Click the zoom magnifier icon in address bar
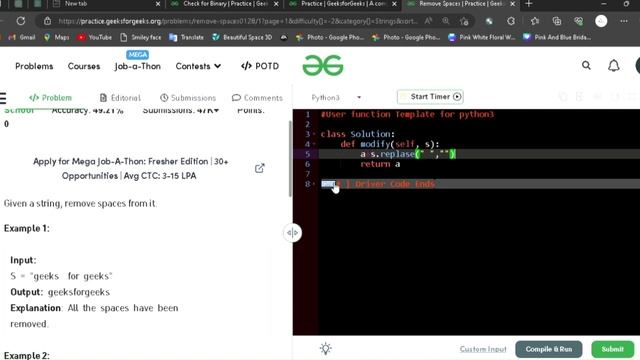 pyautogui.click(x=446, y=21)
